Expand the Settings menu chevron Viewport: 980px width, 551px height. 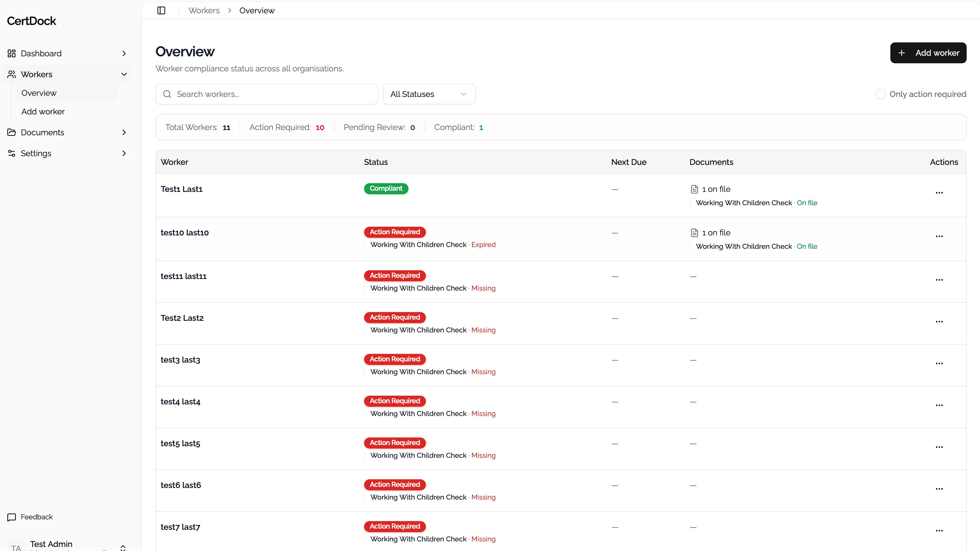click(124, 153)
